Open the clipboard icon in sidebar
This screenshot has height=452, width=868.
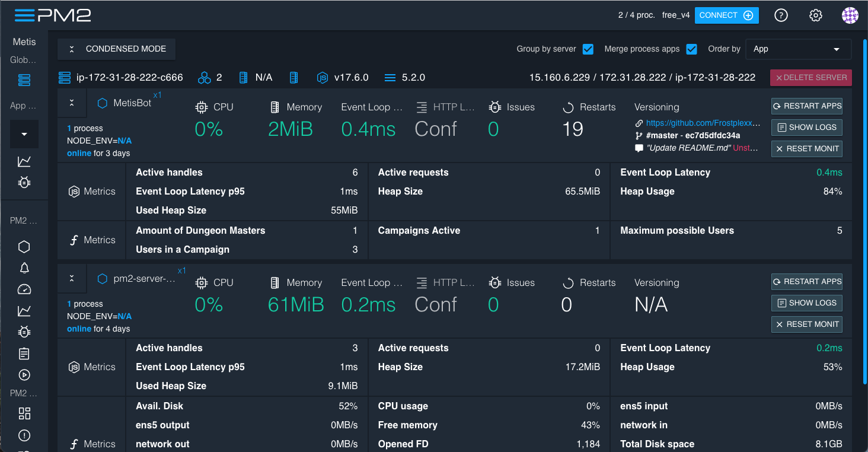point(24,354)
